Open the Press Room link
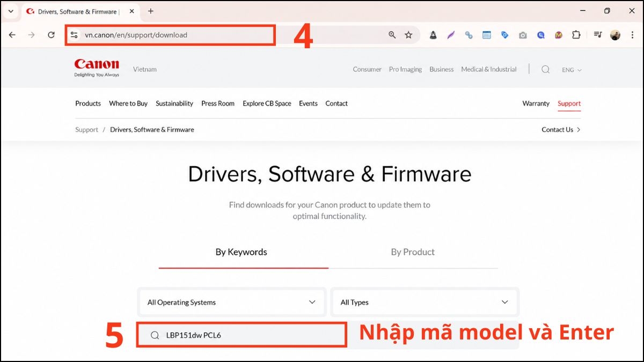The height and width of the screenshot is (362, 644). tap(218, 104)
